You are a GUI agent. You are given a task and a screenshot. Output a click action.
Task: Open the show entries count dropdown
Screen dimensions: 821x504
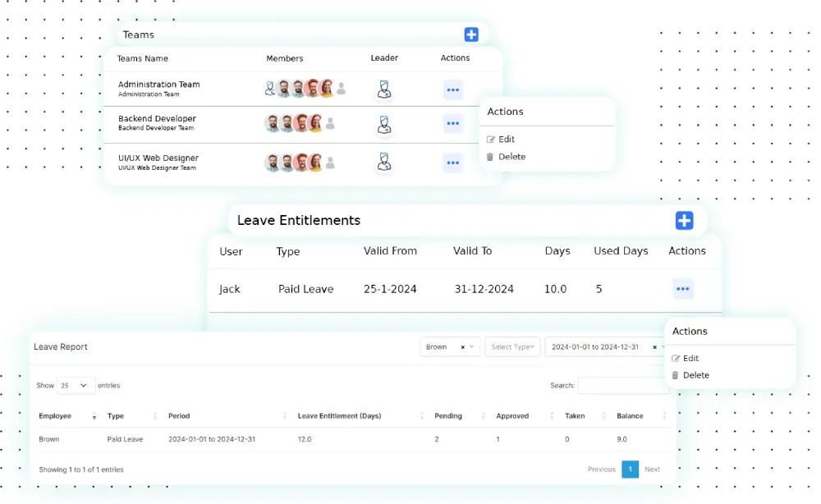75,385
